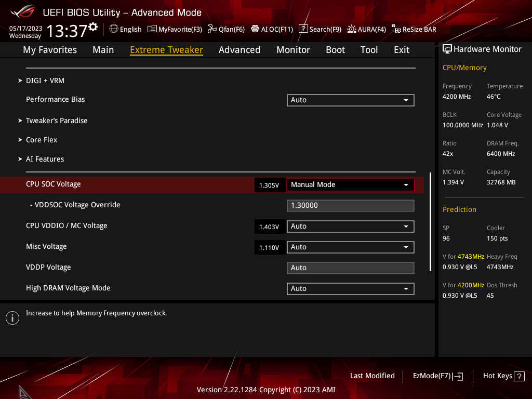Open High DRAM Voltage Mode dropdown
Screen dimensions: 532x399
pyautogui.click(x=351, y=289)
